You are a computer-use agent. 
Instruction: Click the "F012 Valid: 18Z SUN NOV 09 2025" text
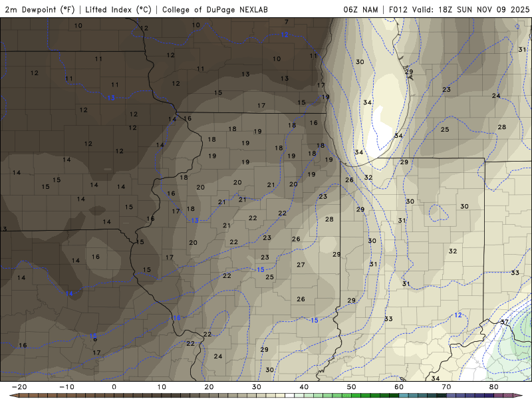coord(459,9)
